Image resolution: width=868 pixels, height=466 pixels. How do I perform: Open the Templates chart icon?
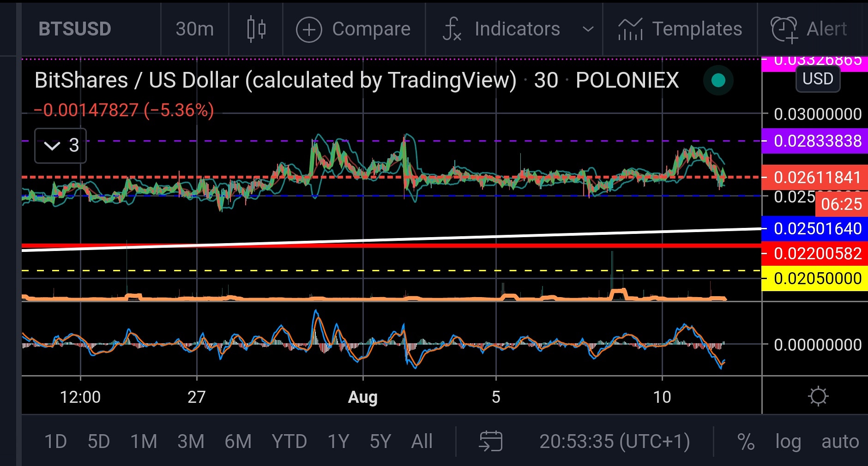pos(630,29)
